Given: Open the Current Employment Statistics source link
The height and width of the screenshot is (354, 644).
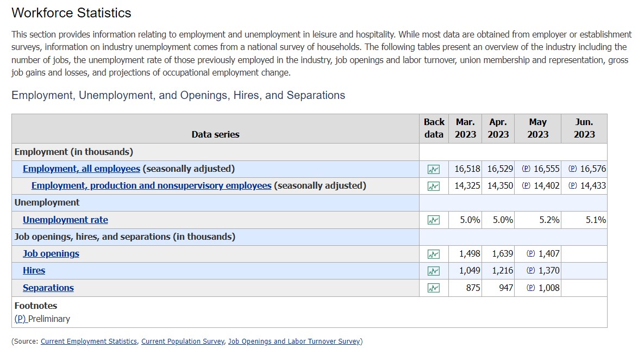Looking at the screenshot, I should click(89, 341).
